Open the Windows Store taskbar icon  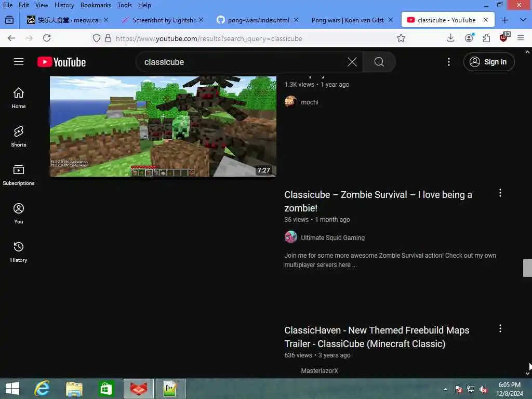(106, 389)
